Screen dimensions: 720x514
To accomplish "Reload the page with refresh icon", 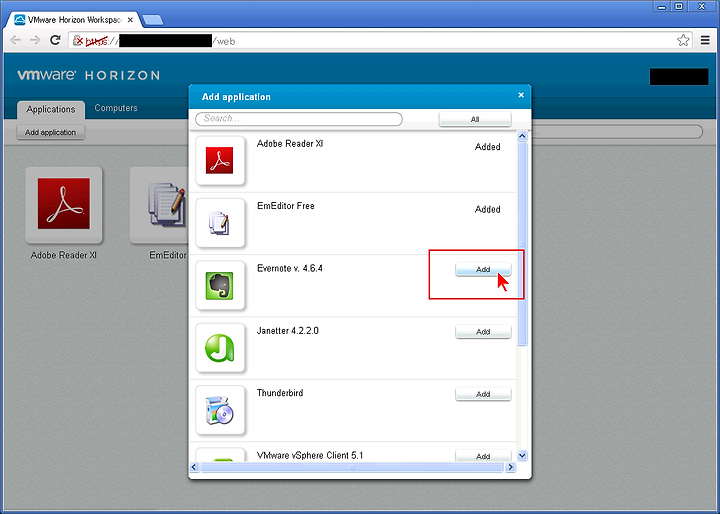I will tap(55, 40).
